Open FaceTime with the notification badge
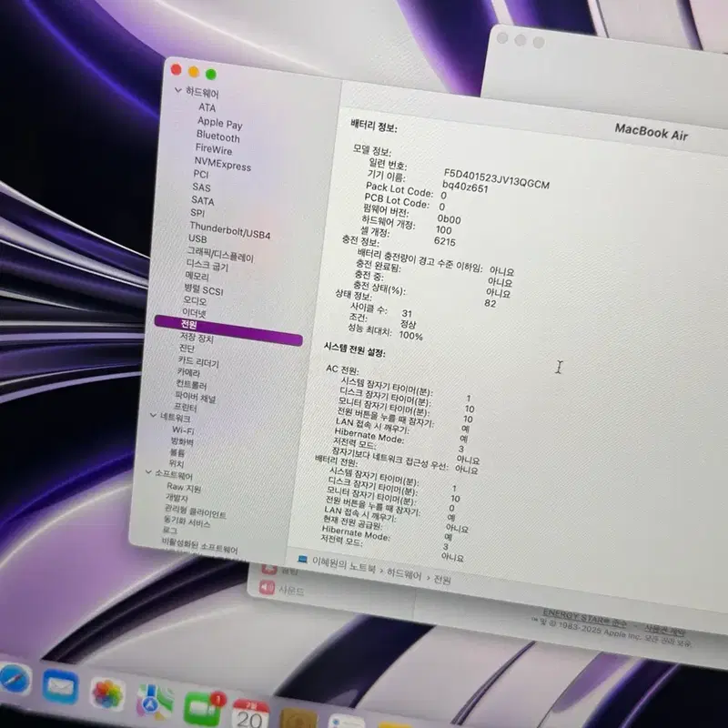 202,709
